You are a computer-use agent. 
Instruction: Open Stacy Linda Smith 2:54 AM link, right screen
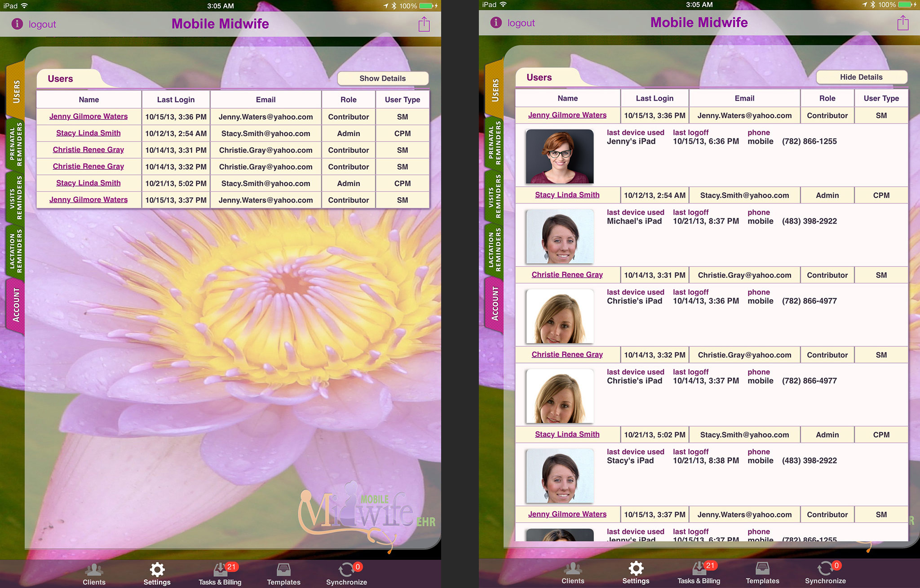[x=567, y=195]
